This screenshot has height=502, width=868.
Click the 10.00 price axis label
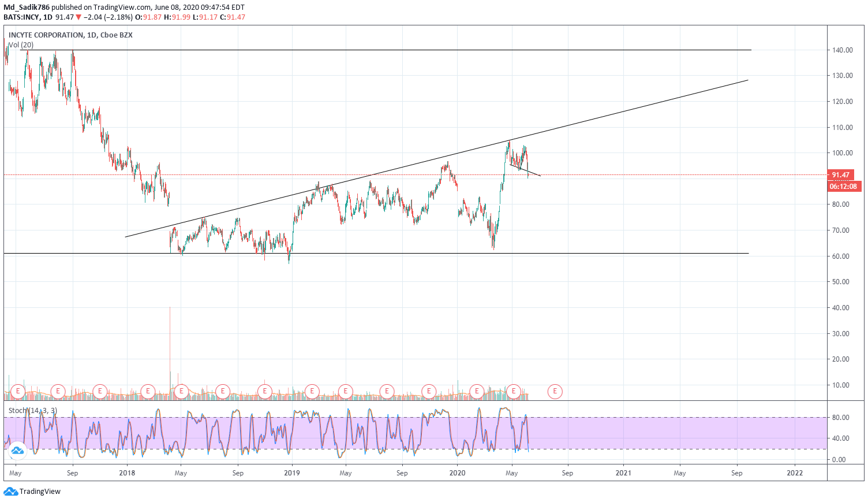pos(841,385)
